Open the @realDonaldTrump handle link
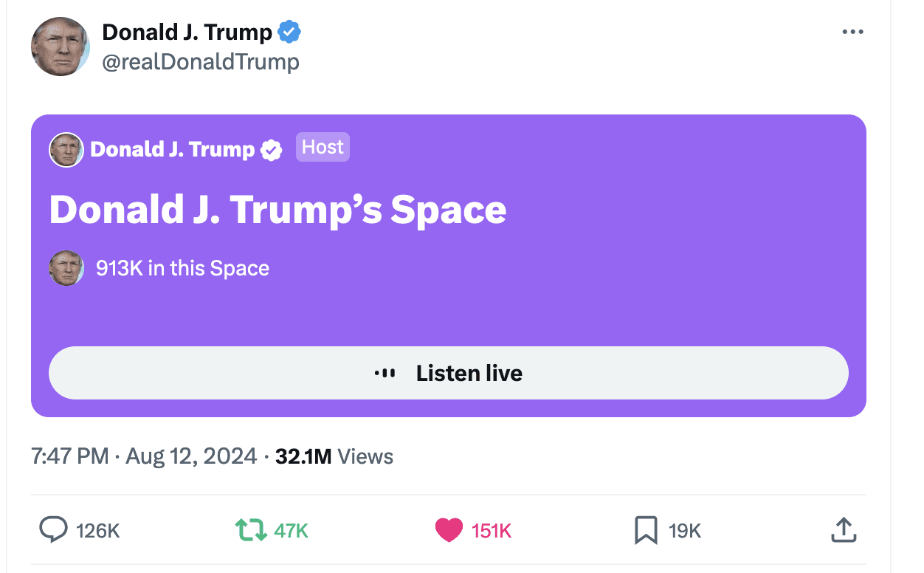The image size is (924, 573). (201, 62)
